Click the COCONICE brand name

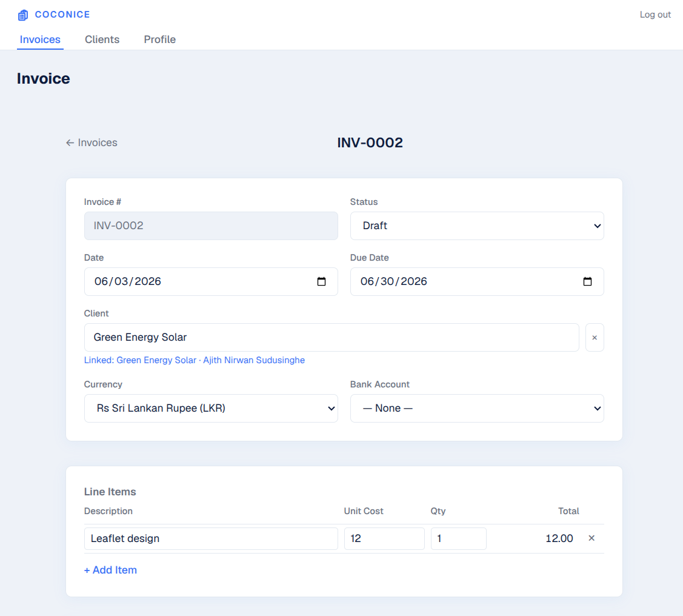(62, 15)
